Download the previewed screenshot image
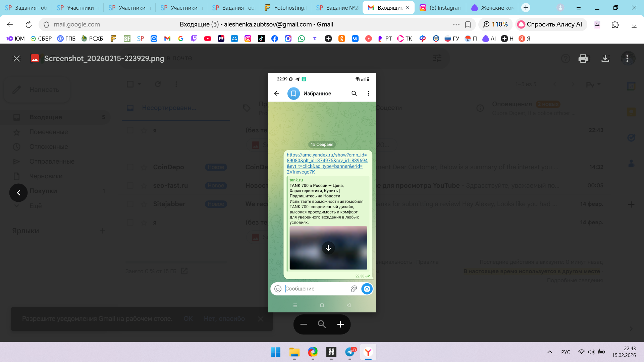 605,58
